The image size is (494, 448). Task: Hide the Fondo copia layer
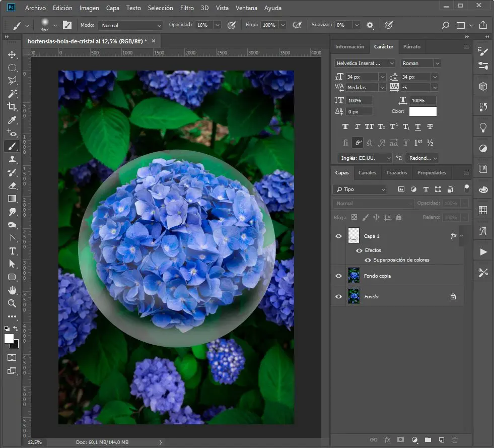coord(338,276)
